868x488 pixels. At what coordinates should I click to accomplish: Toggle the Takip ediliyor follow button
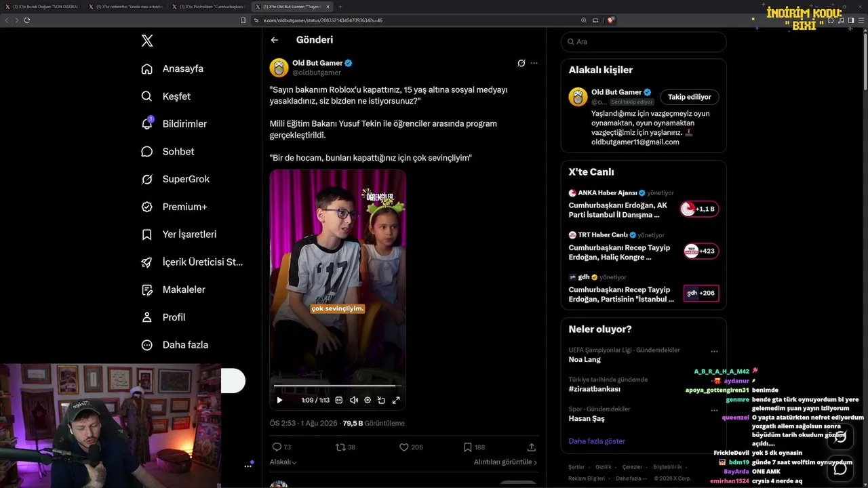tap(690, 97)
